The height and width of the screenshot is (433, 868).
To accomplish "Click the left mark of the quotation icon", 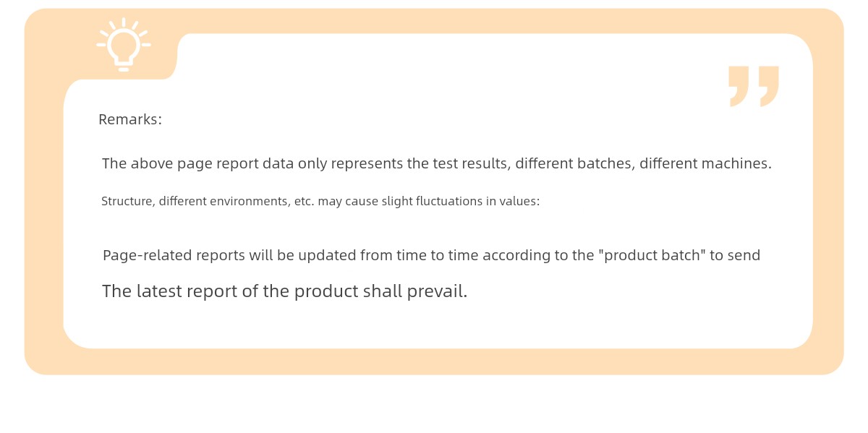I will [x=739, y=86].
